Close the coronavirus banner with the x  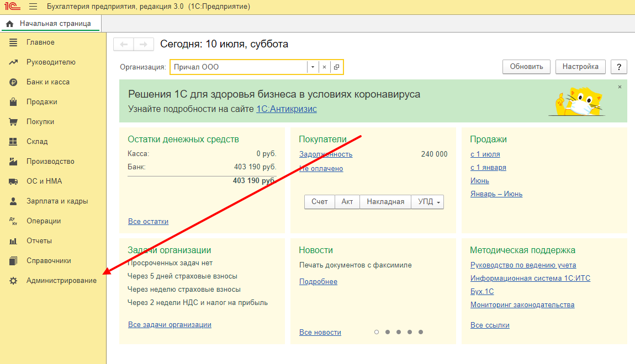pos(620,87)
